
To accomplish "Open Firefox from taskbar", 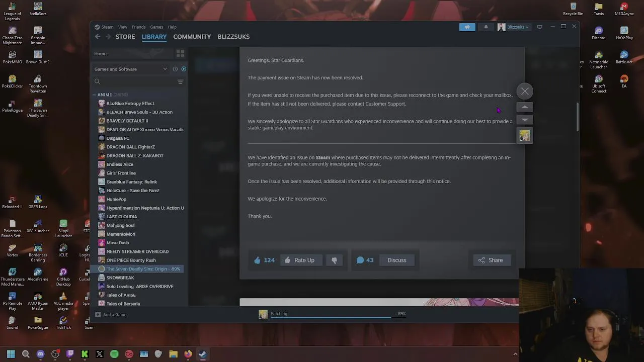I will (x=188, y=354).
